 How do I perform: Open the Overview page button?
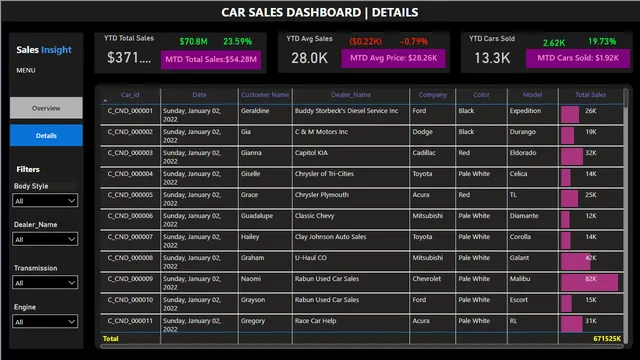coord(46,108)
